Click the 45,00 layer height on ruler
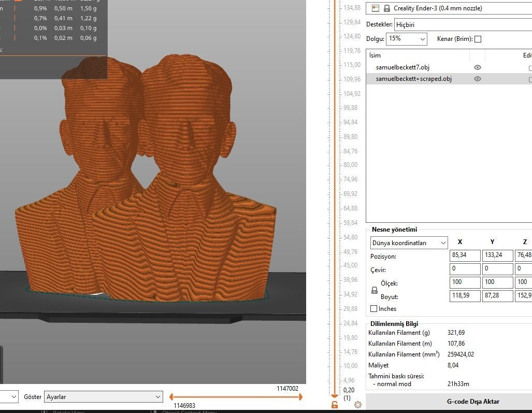Image resolution: width=532 pixels, height=413 pixels. pos(351,265)
